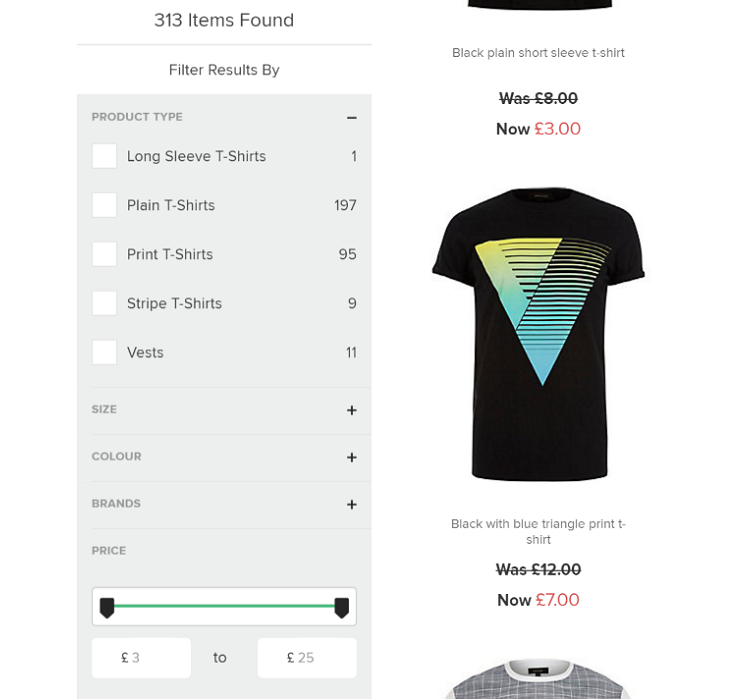Open Black with blue triangle print t-shirt link
This screenshot has height=699, width=750.
coord(538,532)
